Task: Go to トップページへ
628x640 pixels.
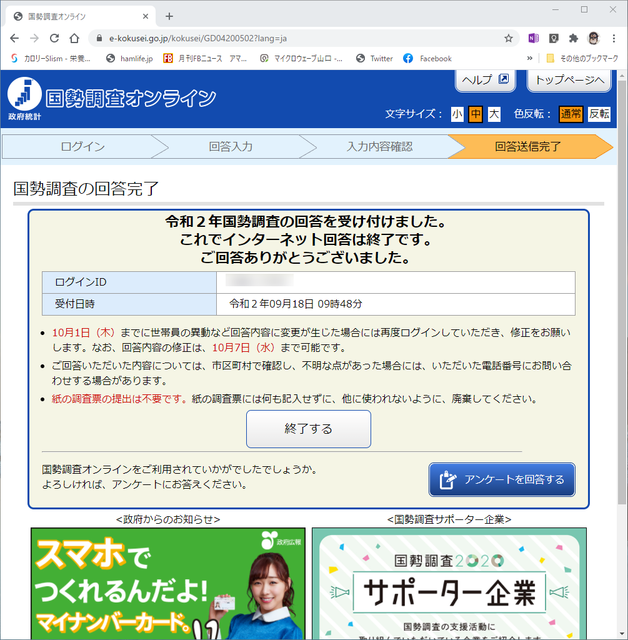Action: click(569, 80)
